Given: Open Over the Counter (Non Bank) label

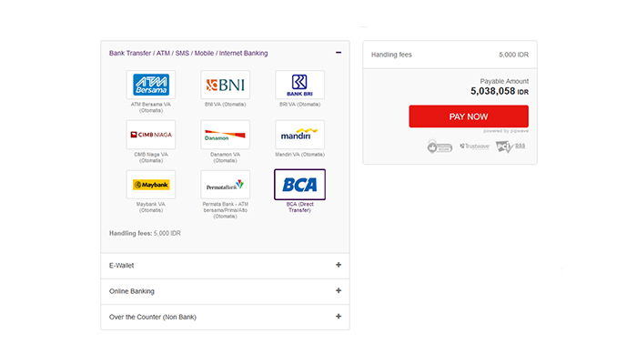Looking at the screenshot, I should tap(153, 317).
